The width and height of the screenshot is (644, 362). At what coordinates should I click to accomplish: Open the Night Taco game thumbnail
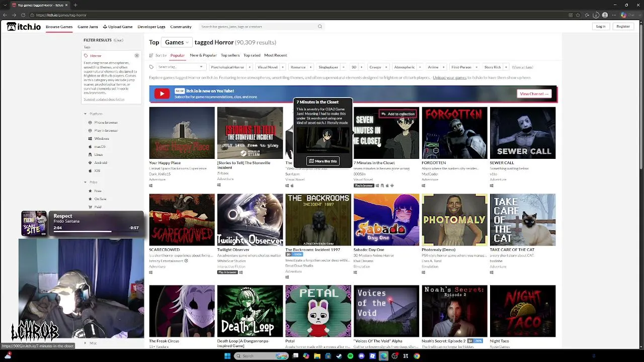point(523,311)
